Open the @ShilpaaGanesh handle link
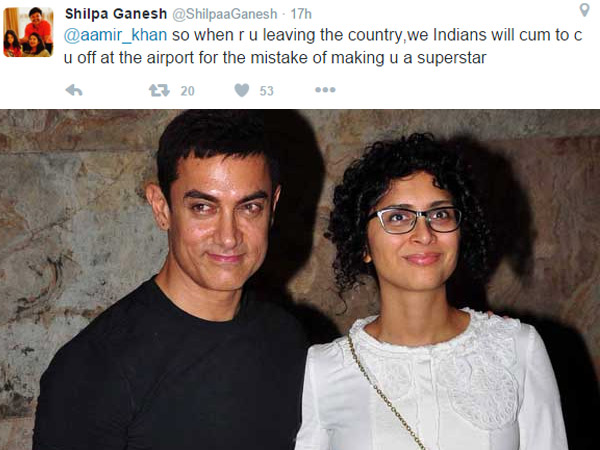This screenshot has width=600, height=450. (x=225, y=14)
